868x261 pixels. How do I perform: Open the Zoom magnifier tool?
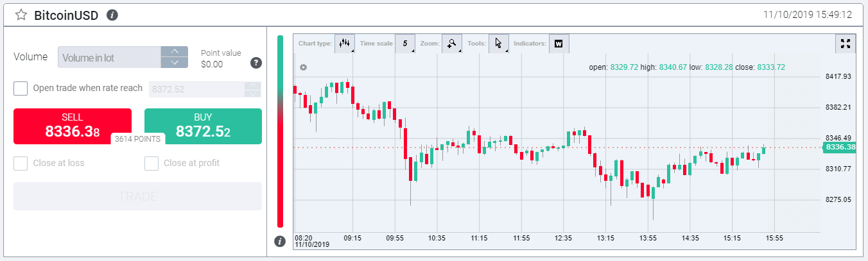452,44
